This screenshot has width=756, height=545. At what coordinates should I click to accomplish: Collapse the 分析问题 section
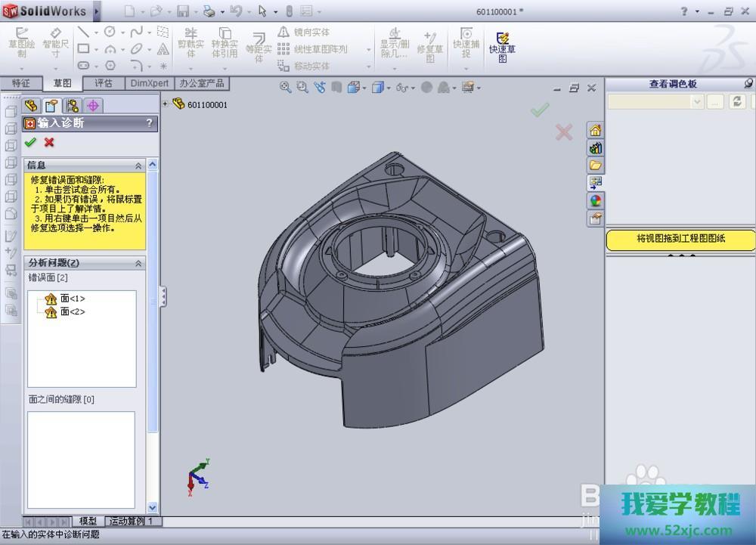(138, 263)
